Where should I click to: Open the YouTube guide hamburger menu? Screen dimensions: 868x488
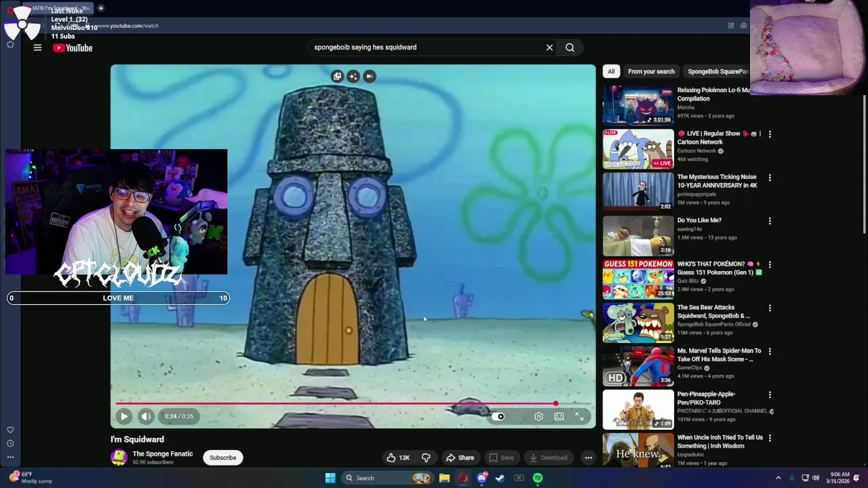coord(38,47)
